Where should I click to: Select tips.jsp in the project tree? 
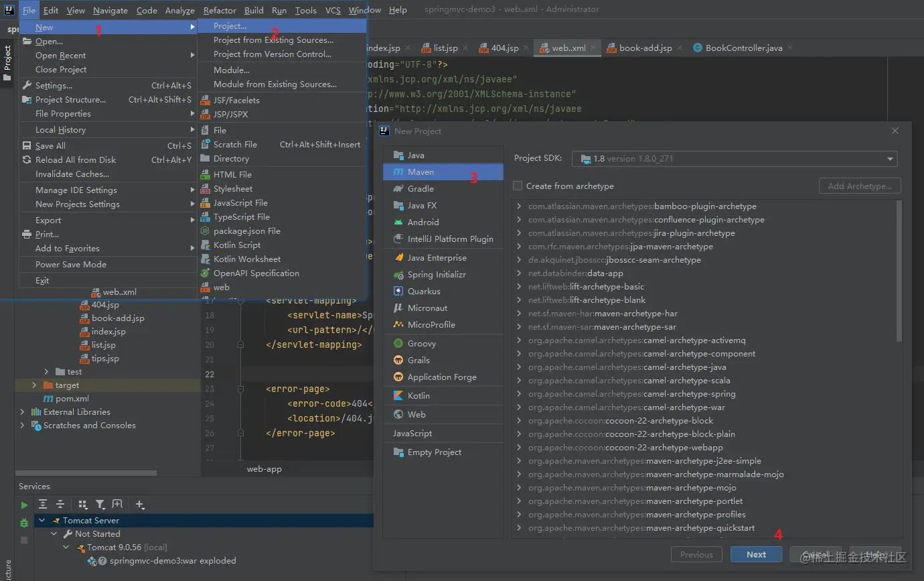(105, 359)
